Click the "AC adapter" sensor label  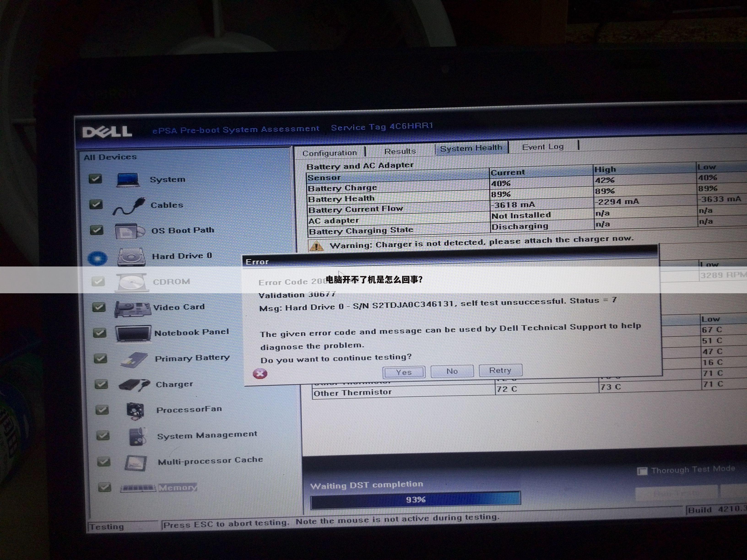(x=334, y=221)
